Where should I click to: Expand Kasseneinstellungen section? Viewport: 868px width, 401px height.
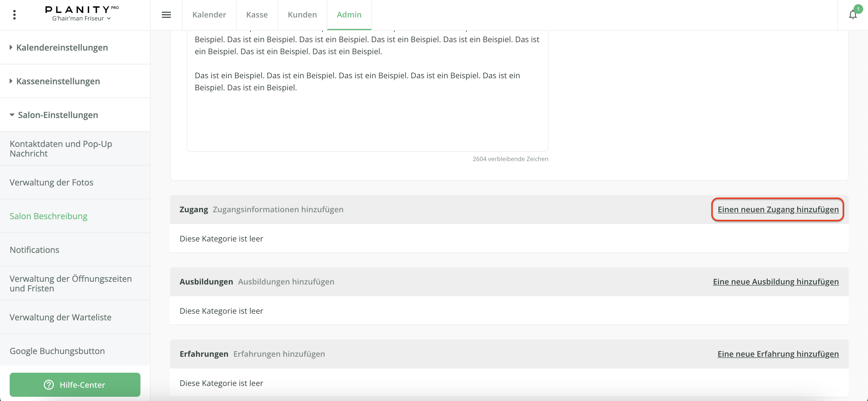coord(58,81)
